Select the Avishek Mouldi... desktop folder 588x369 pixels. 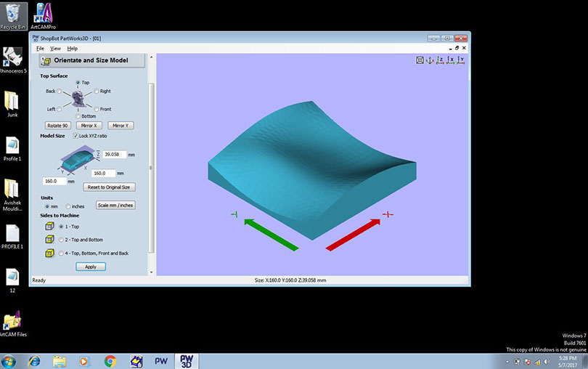12,195
